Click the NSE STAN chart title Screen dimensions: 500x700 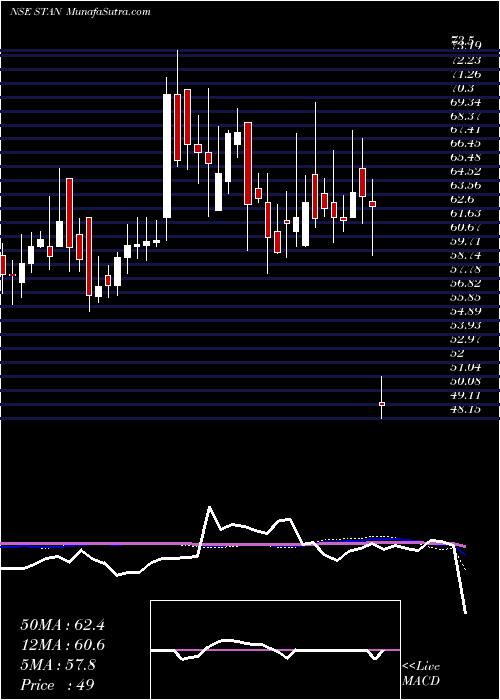click(80, 12)
